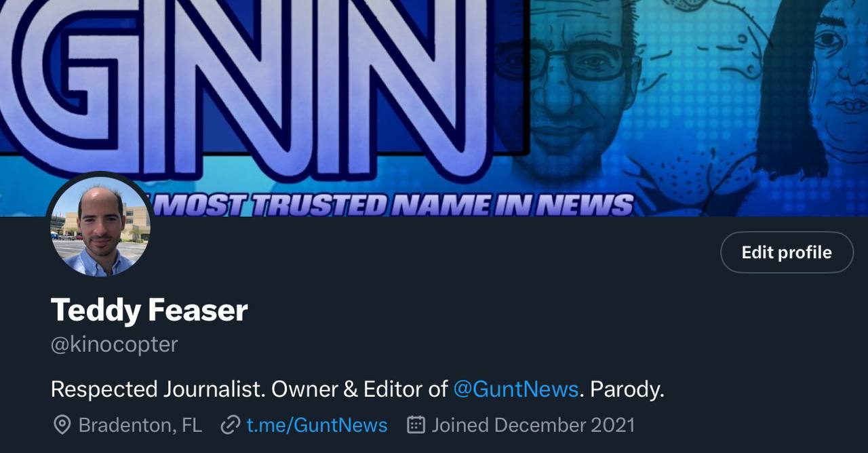
Task: Click Owner & Editor of text in bio
Action: (x=359, y=389)
